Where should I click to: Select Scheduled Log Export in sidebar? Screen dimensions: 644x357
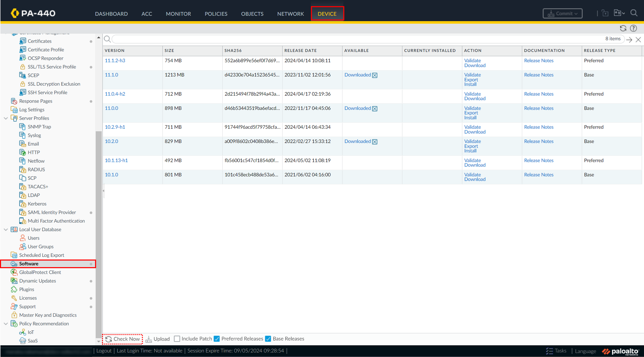(x=42, y=255)
